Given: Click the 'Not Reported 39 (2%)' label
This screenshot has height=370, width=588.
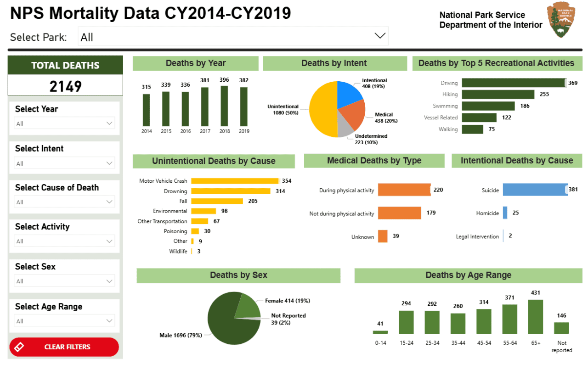Looking at the screenshot, I should [x=288, y=319].
